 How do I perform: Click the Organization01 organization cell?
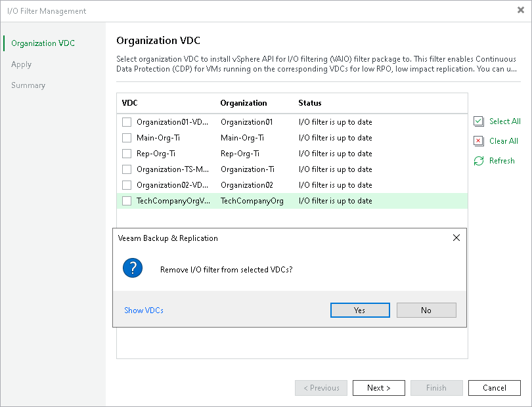click(247, 122)
